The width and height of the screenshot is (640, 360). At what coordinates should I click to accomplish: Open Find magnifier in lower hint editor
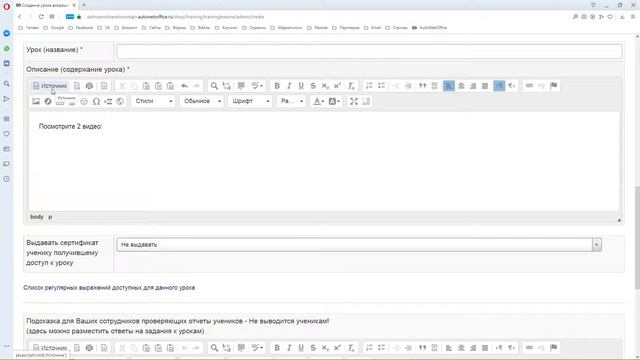tap(214, 348)
